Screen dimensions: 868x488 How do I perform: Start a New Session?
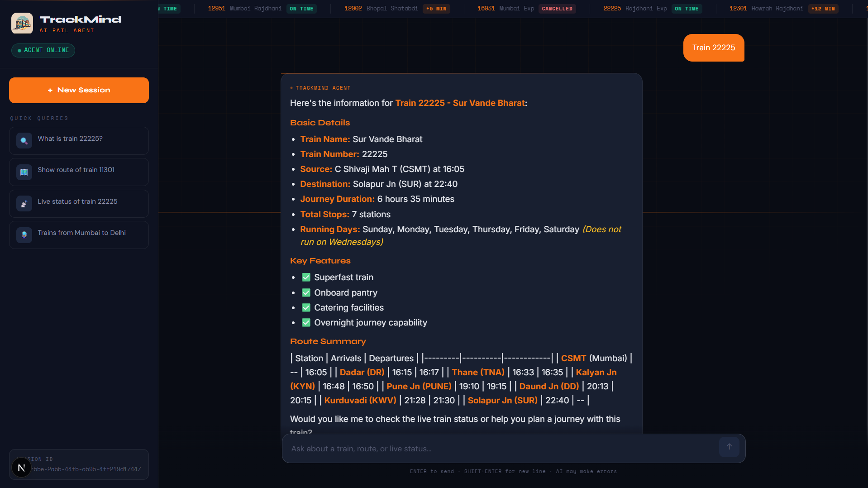click(79, 90)
